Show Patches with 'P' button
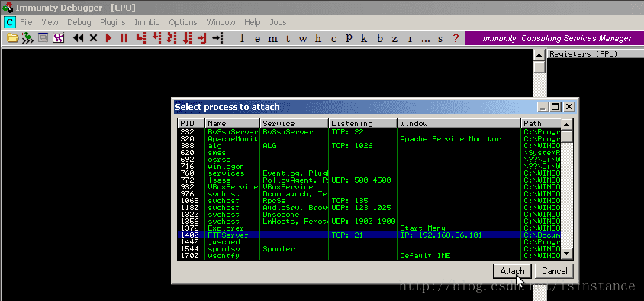 coord(349,39)
